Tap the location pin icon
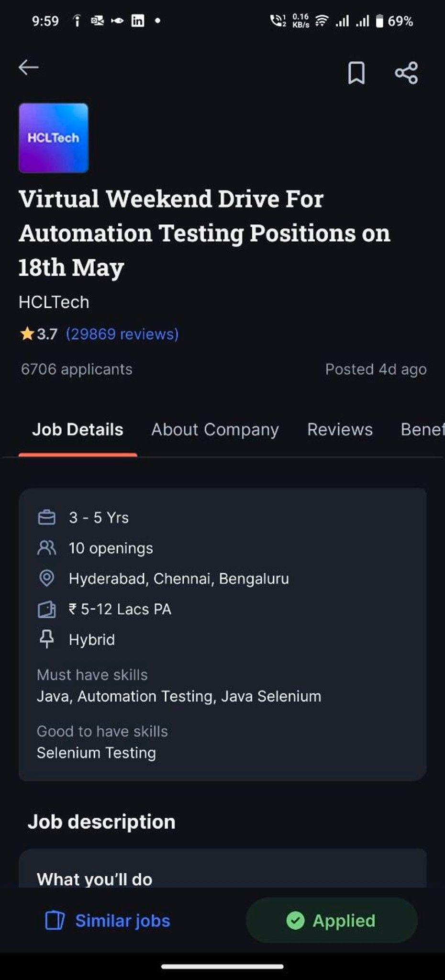The image size is (445, 980). point(46,579)
